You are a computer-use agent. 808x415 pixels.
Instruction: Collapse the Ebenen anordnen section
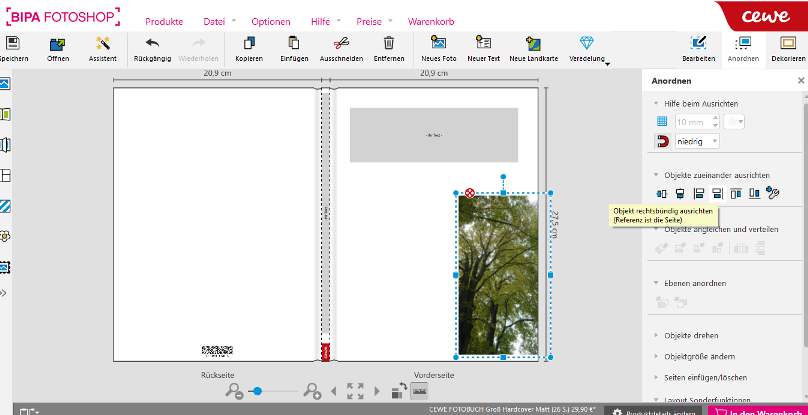(656, 283)
